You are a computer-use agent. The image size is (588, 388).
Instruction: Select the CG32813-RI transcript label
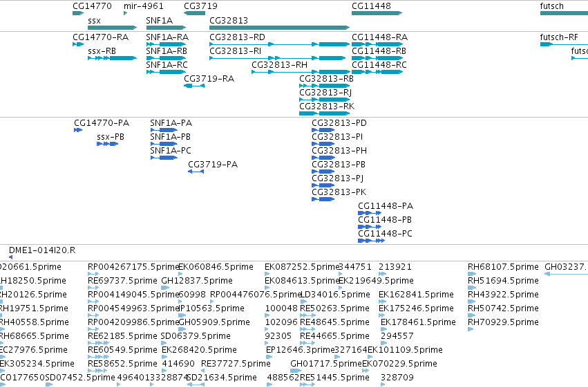pos(236,51)
